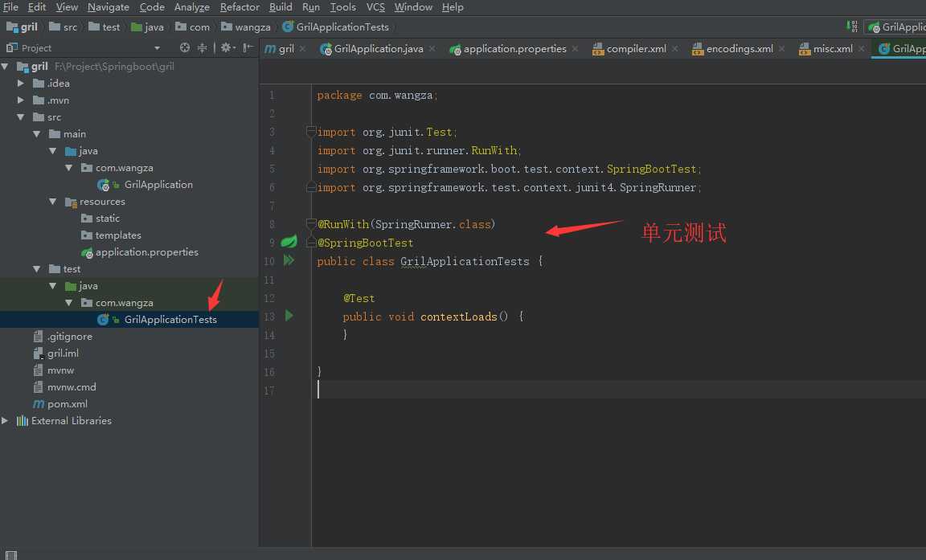The height and width of the screenshot is (560, 926).
Task: Expand External Libraries node
Action: tap(6, 421)
